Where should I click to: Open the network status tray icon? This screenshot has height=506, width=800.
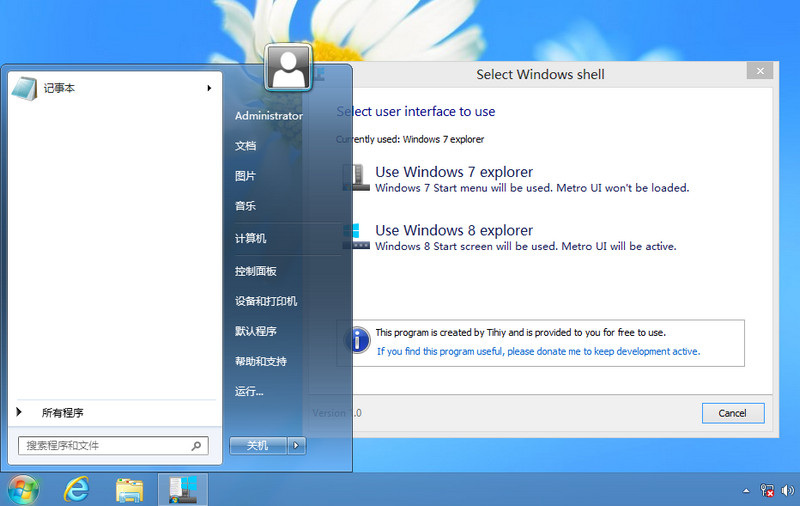(x=767, y=490)
